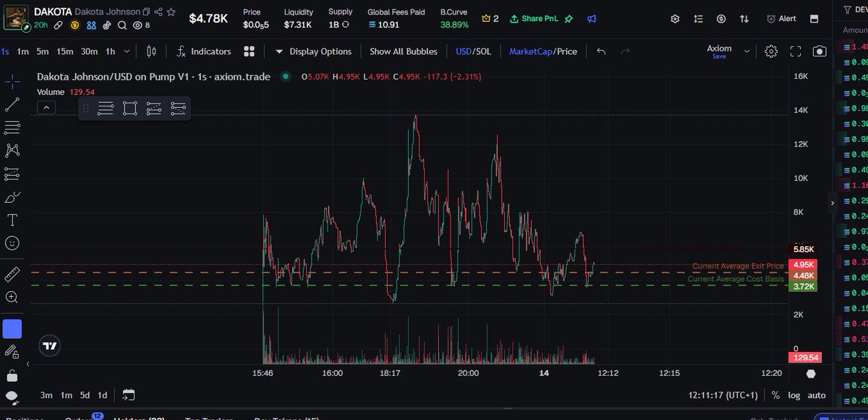Screen dimensions: 868x420
Task: Select the Text annotation tool
Action: [12, 220]
